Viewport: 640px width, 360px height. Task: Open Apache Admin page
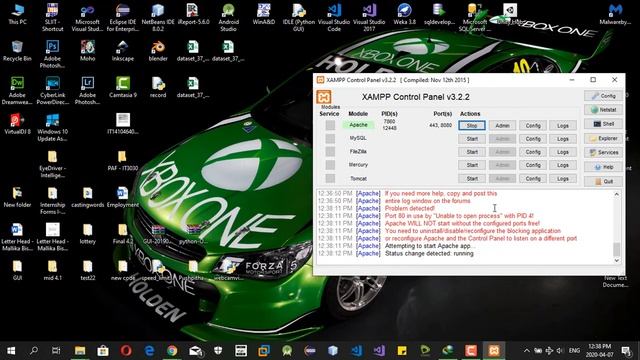point(502,126)
